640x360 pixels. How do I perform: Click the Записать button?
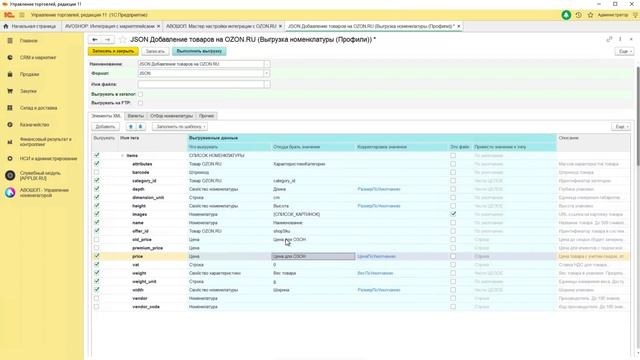(x=155, y=51)
